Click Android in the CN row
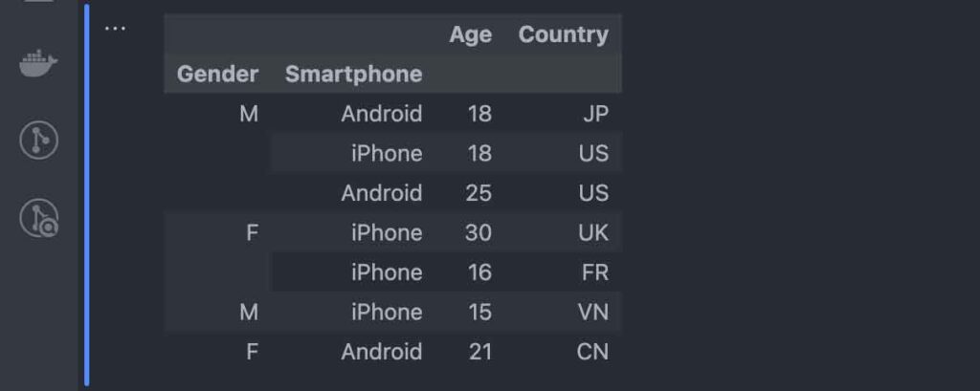This screenshot has height=391, width=980. [381, 352]
